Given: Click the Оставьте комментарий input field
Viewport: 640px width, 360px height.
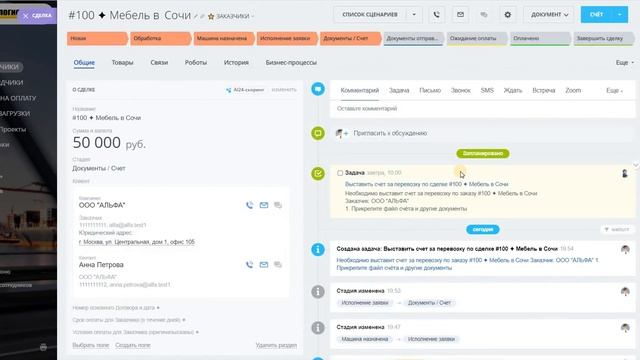Looking at the screenshot, I should 482,109.
